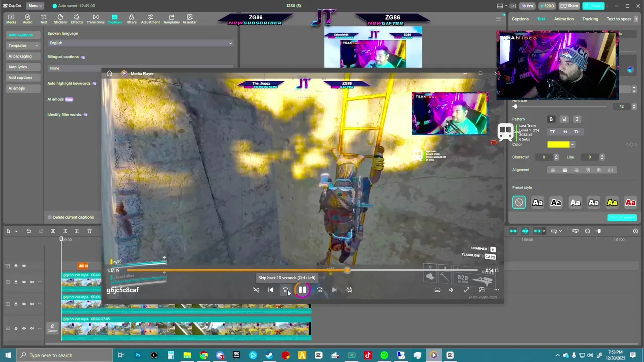Click the Media Player seek bar handle
644x362 pixels.
click(347, 270)
